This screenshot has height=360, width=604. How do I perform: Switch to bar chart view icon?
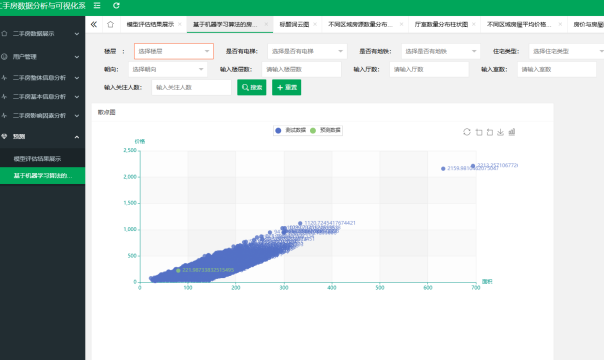coord(512,132)
